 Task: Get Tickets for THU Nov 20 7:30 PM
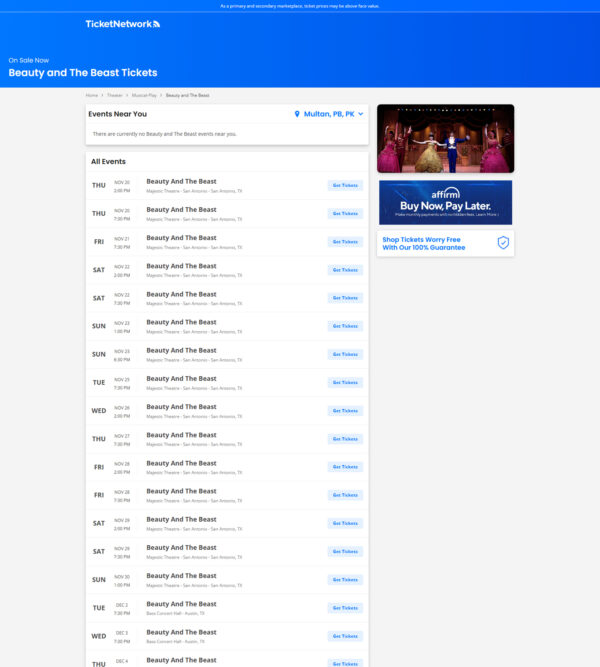(345, 214)
